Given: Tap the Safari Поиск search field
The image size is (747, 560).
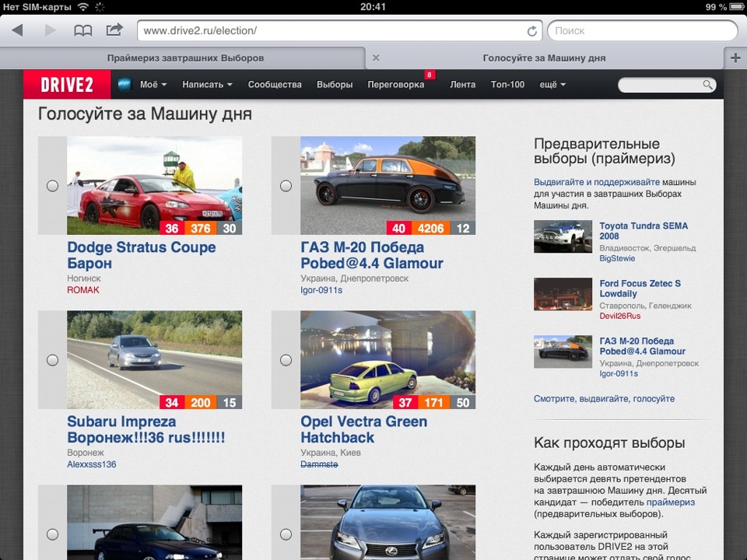Looking at the screenshot, I should pyautogui.click(x=642, y=31).
